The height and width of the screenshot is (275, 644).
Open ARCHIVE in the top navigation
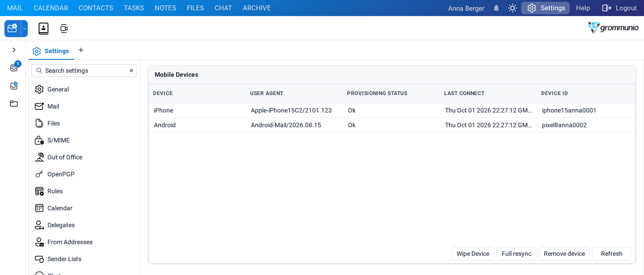tap(257, 8)
